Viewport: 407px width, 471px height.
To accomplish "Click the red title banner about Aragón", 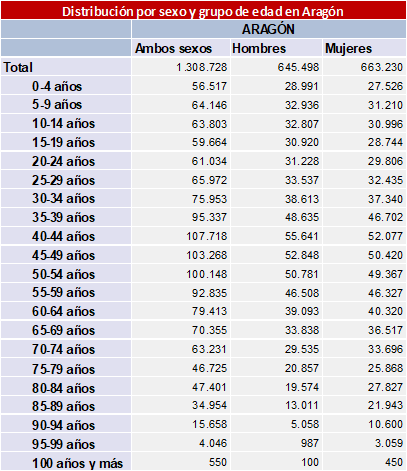I will click(203, 10).
